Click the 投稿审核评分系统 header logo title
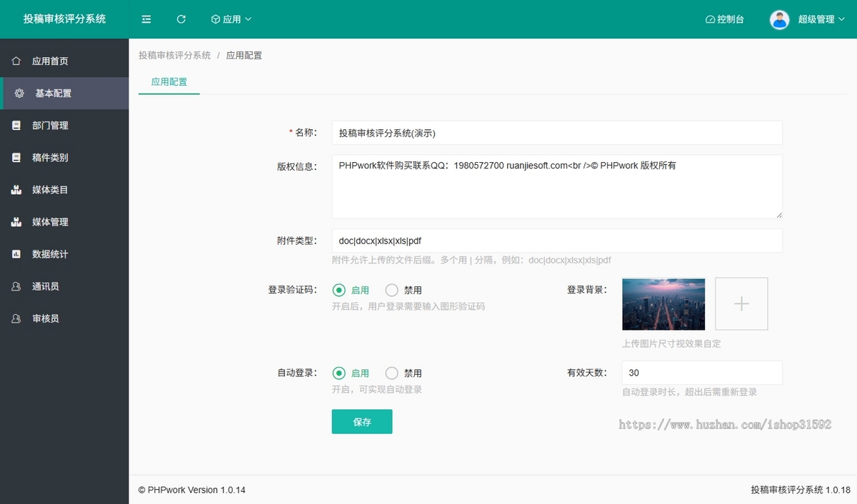The height and width of the screenshot is (504, 857). pyautogui.click(x=64, y=19)
